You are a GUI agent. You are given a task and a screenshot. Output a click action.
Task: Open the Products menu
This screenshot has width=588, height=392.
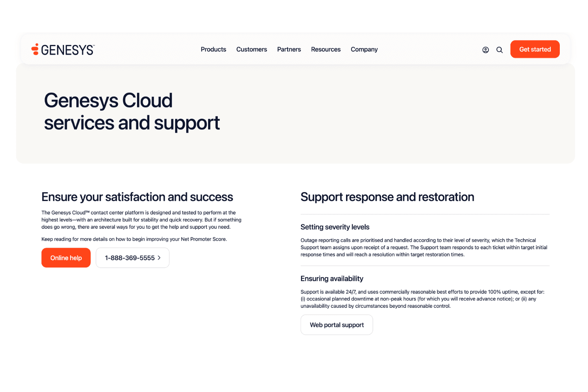point(213,49)
